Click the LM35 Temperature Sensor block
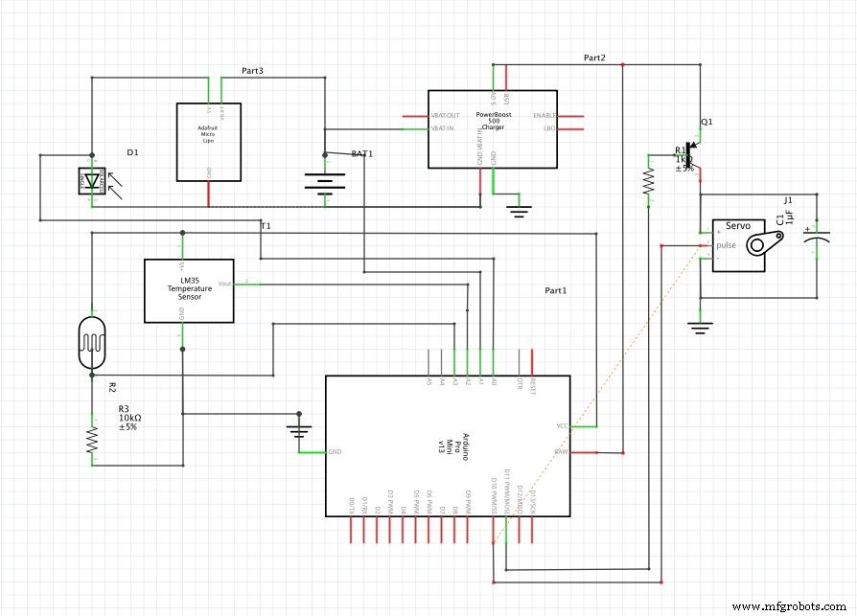Screen dimensions: 857x616 (188, 289)
